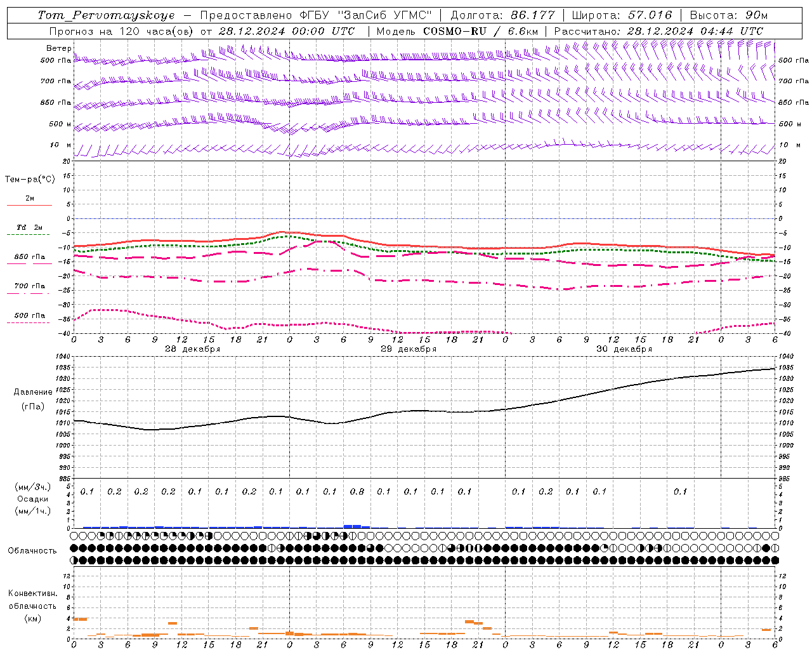Image resolution: width=812 pixels, height=650 pixels.
Task: Click the "30 декабря" date label
Action: tap(624, 349)
